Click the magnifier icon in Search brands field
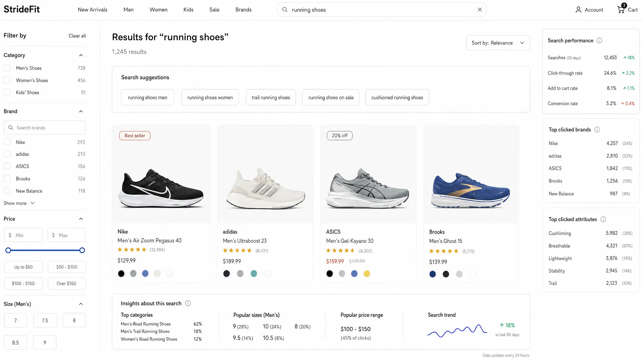Image resolution: width=643 pixels, height=364 pixels. (x=11, y=128)
